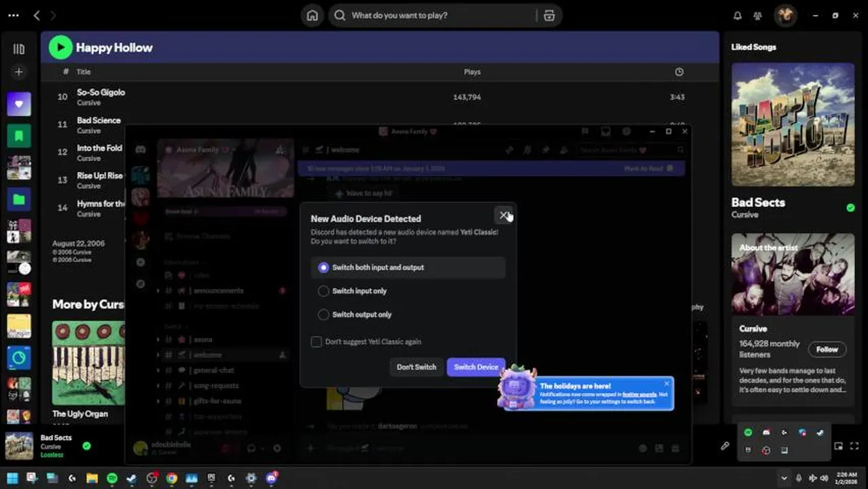Screen dimensions: 868x489
Task: Dismiss the holidays notification banner
Action: click(666, 384)
